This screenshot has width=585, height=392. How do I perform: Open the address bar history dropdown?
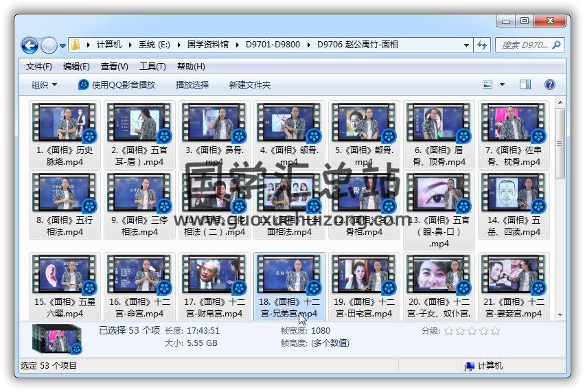click(466, 45)
